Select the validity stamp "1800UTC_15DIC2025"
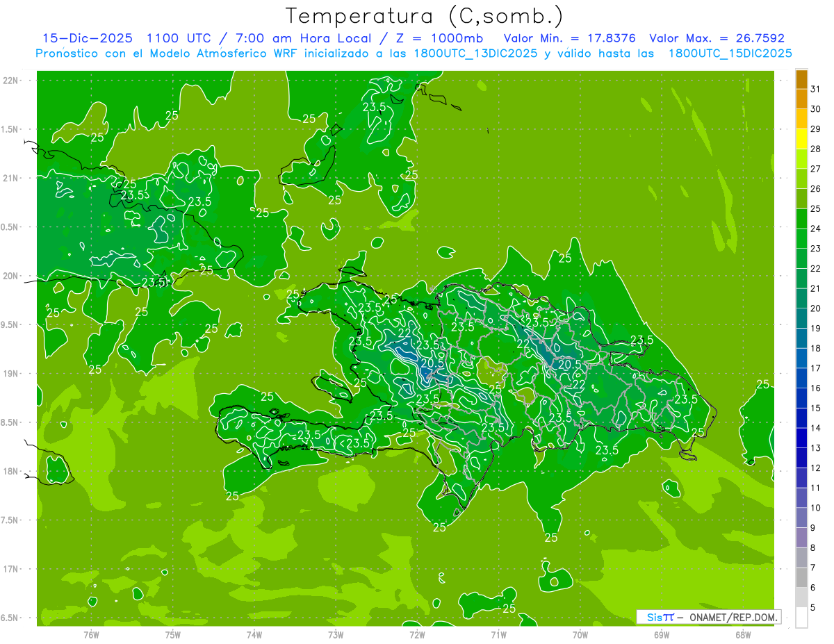The image size is (834, 644). pyautogui.click(x=730, y=53)
